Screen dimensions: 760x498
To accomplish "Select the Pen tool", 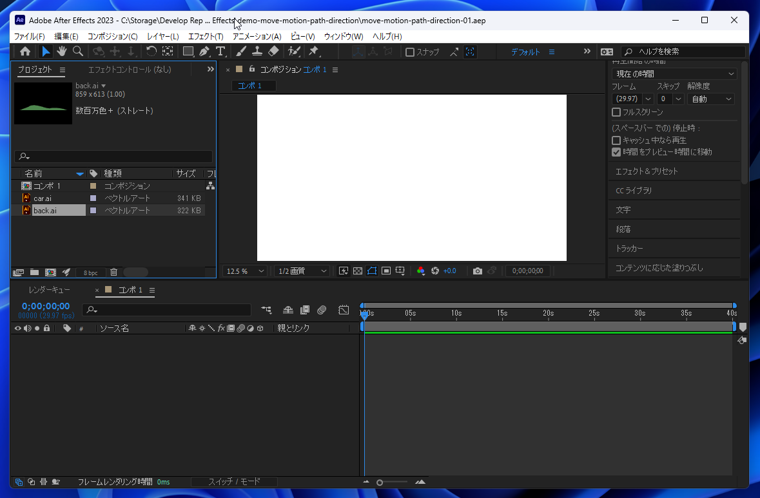I will [x=205, y=51].
